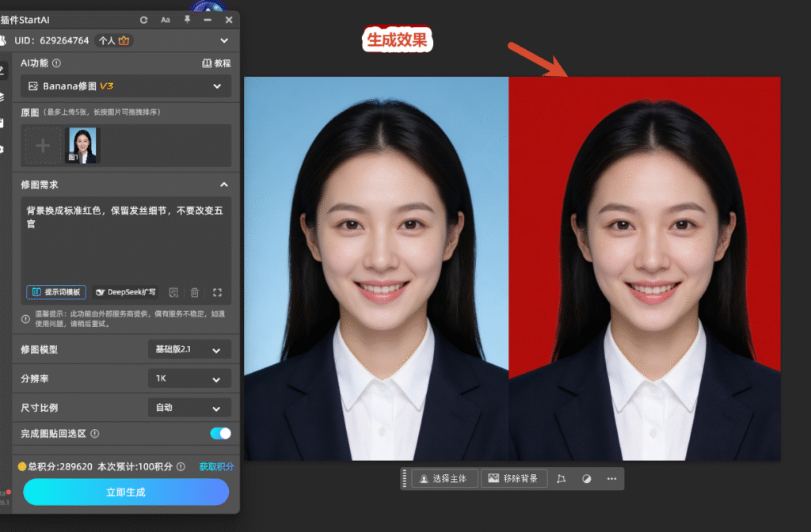Click the DeepSeek扩写 expand button

[x=126, y=292]
